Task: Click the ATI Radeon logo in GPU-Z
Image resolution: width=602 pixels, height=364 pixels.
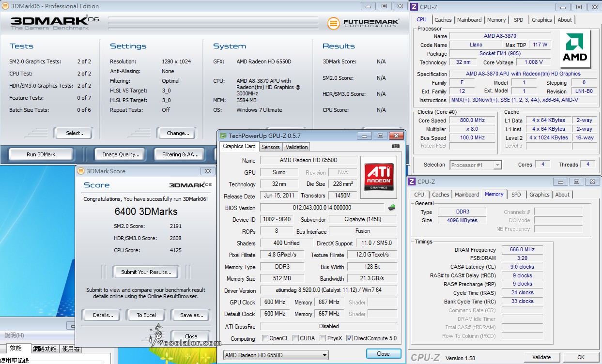Action: pos(379,177)
